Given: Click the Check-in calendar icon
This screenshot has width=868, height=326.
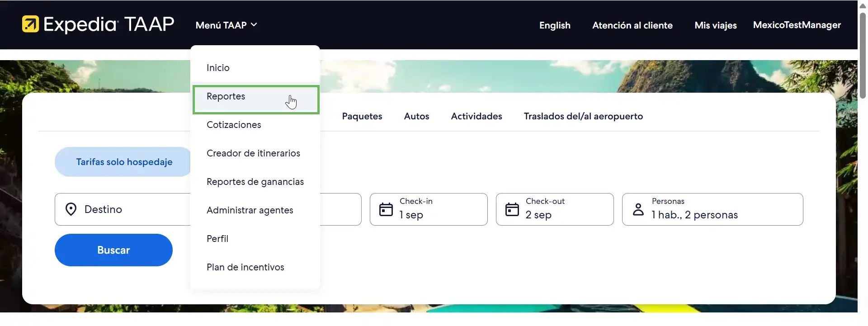Looking at the screenshot, I should 386,209.
